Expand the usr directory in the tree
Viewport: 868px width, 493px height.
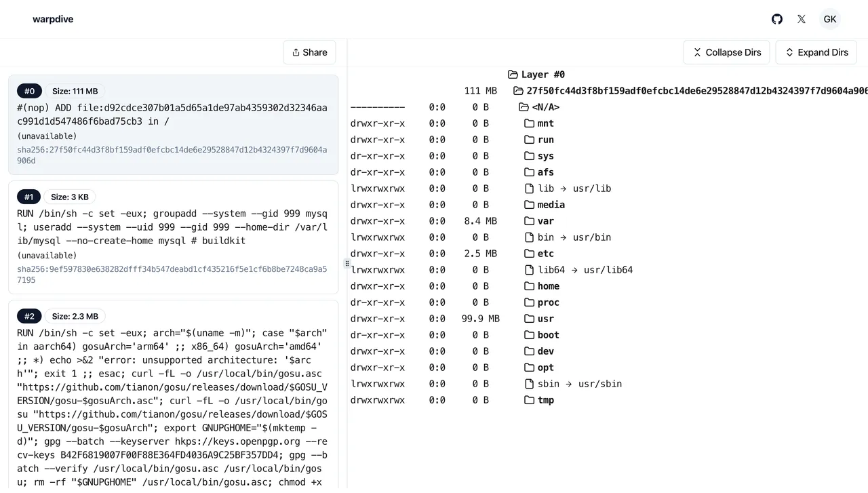[x=545, y=319]
